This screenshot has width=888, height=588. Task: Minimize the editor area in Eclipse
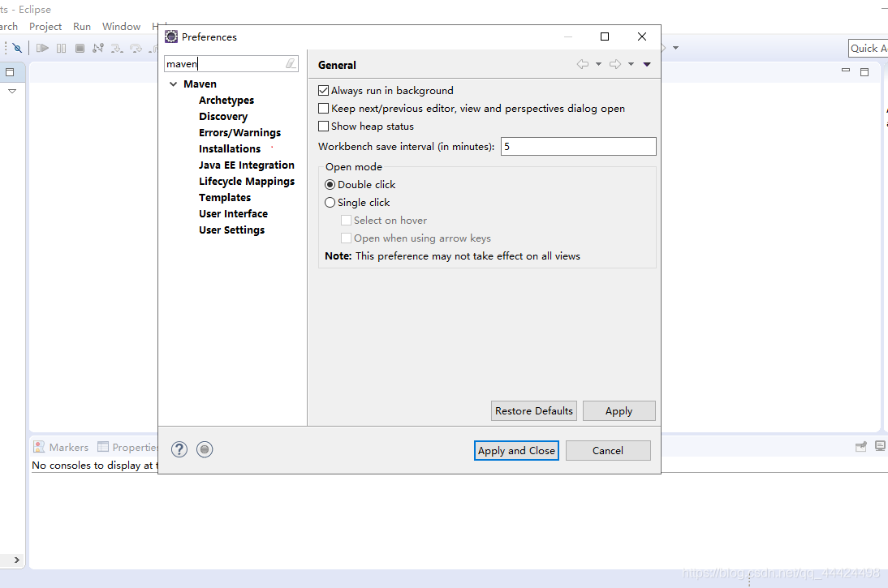(x=846, y=71)
